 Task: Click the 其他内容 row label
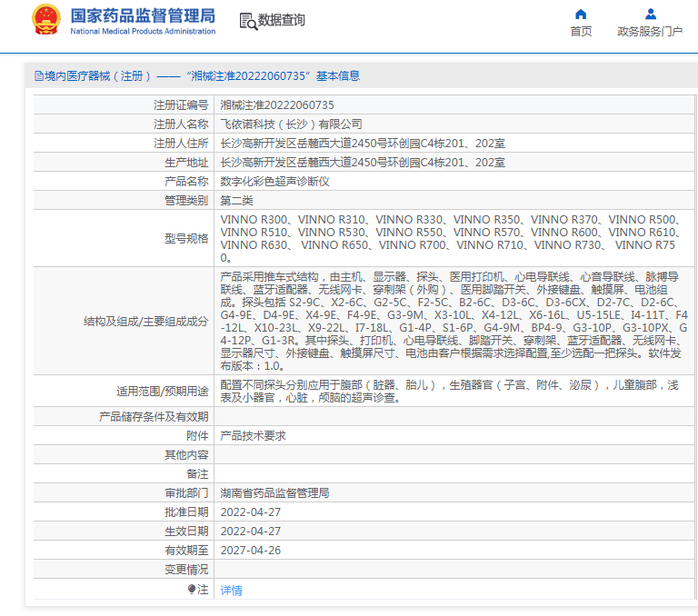point(186,455)
